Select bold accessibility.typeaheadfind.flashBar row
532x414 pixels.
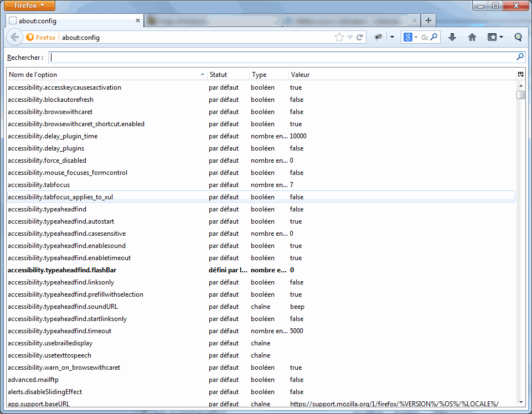(261, 270)
